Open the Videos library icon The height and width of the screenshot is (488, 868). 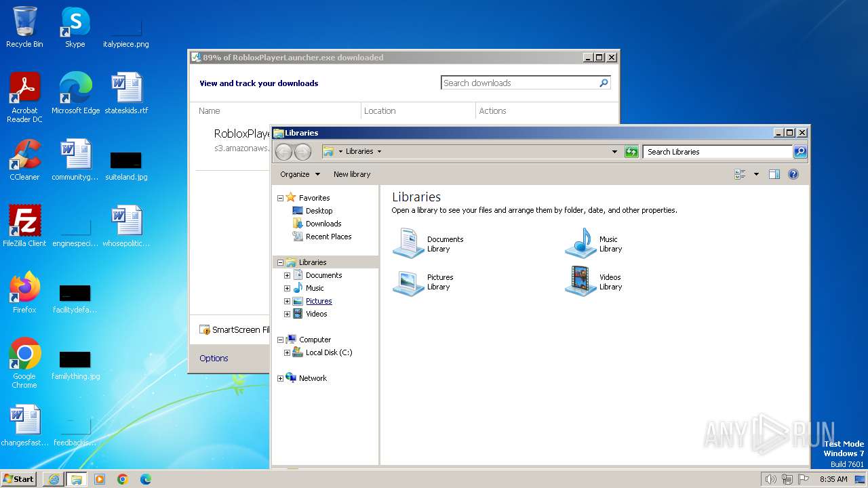click(580, 281)
